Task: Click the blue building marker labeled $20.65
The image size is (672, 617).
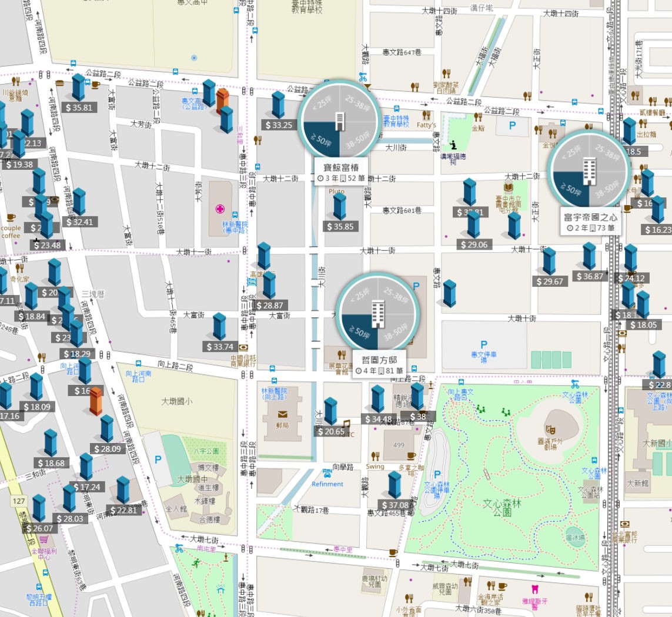Action: pyautogui.click(x=330, y=411)
